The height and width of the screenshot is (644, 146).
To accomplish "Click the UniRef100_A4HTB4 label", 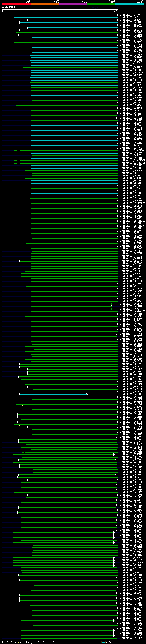I will (131, 306).
